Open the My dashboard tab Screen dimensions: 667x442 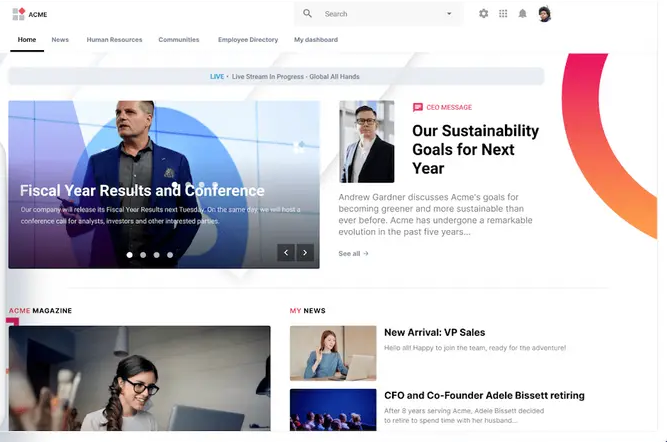[x=316, y=40]
